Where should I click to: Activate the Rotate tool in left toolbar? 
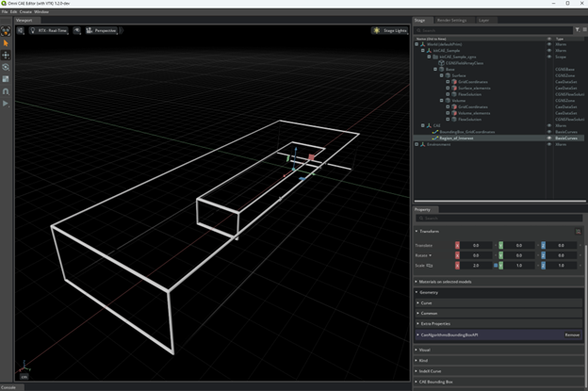[x=6, y=68]
